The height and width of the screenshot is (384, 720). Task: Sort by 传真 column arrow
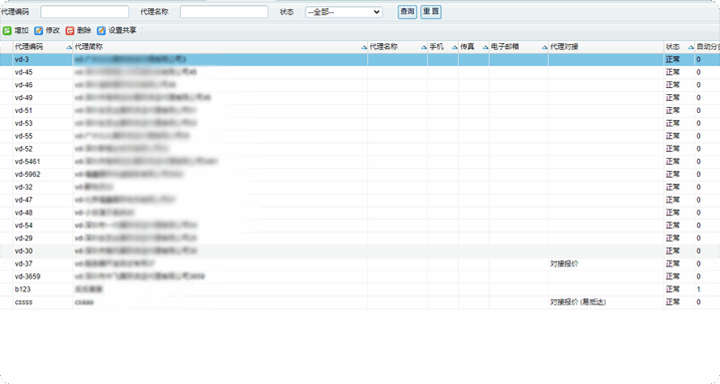485,47
